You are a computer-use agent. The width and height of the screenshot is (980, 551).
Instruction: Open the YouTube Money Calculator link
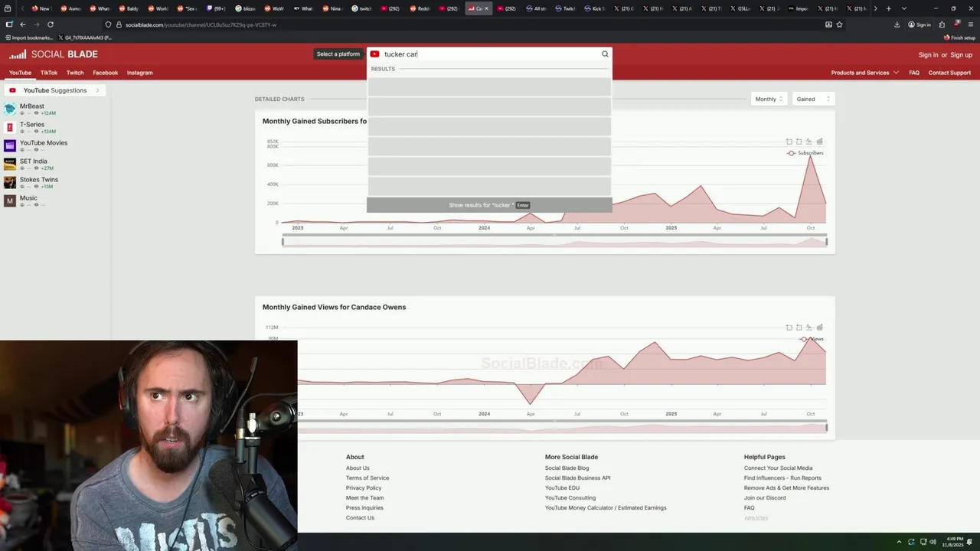(606, 508)
